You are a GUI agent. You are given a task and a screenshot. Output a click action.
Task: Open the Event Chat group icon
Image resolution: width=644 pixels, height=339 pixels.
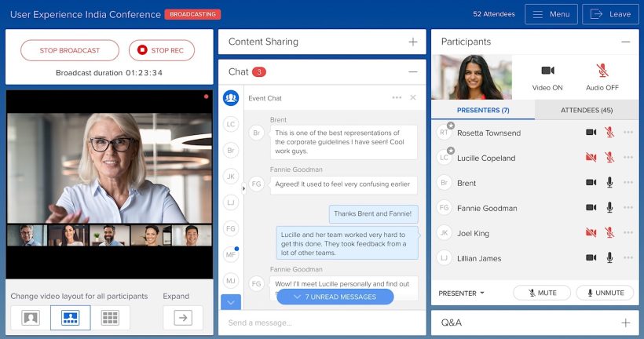(x=231, y=98)
